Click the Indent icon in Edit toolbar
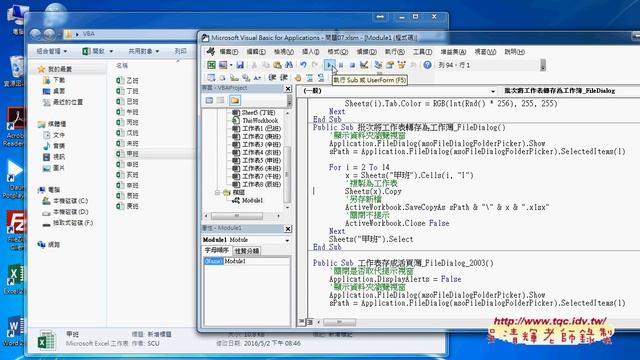The height and width of the screenshot is (360, 640). [x=272, y=78]
